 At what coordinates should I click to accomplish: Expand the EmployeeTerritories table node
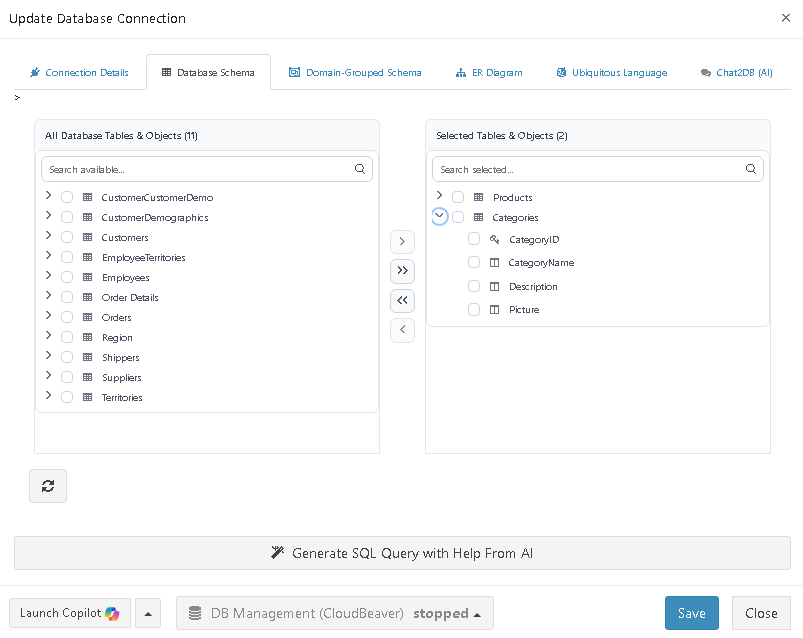pyautogui.click(x=48, y=255)
